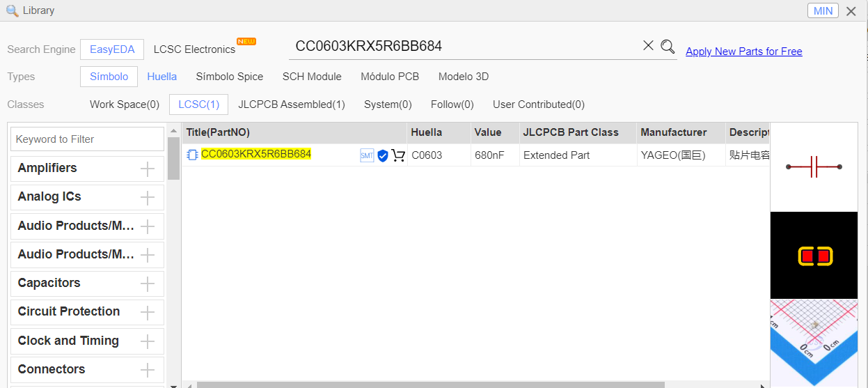The height and width of the screenshot is (388, 868).
Task: Minimize library with MIN button
Action: tap(823, 10)
